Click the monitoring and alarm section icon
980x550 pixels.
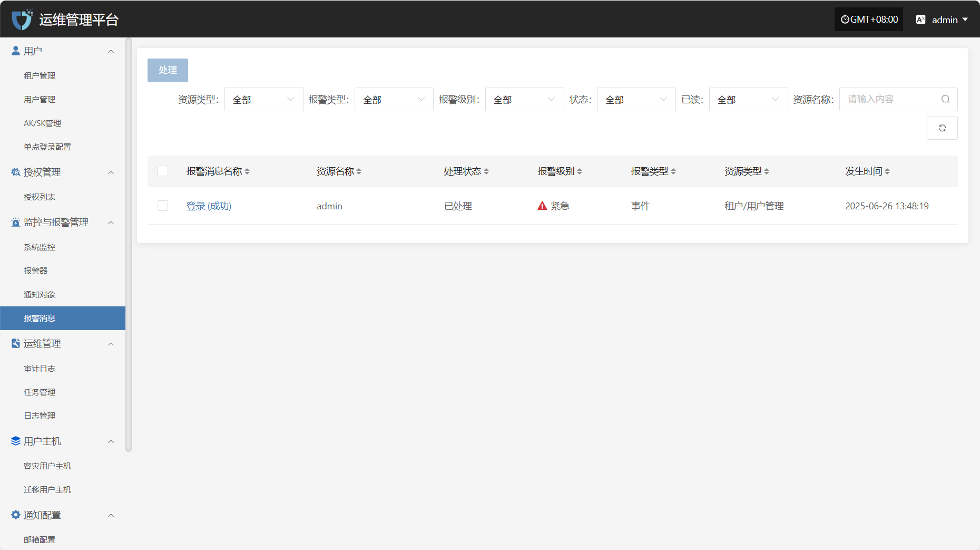16,222
